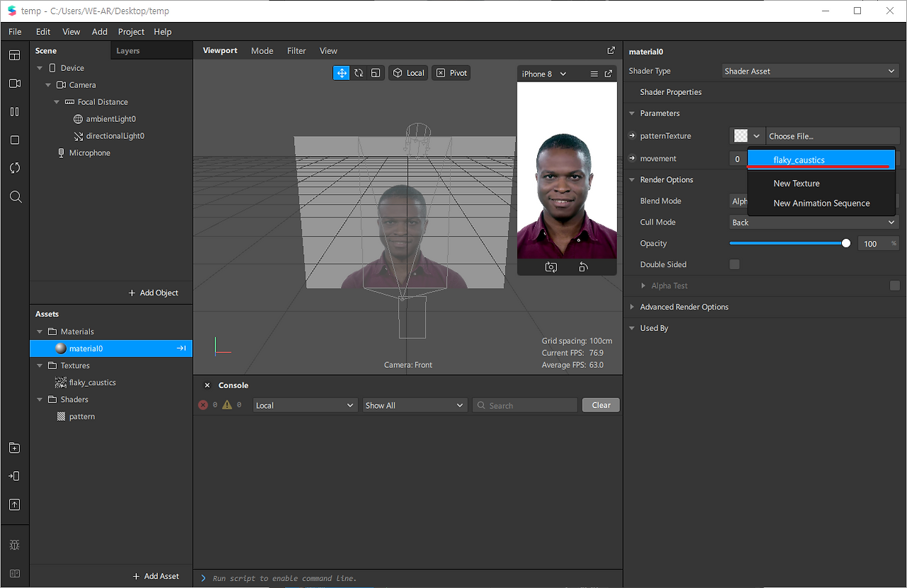Choose flaky_caustics from the texture dropdown list
This screenshot has height=588, width=907.
822,160
